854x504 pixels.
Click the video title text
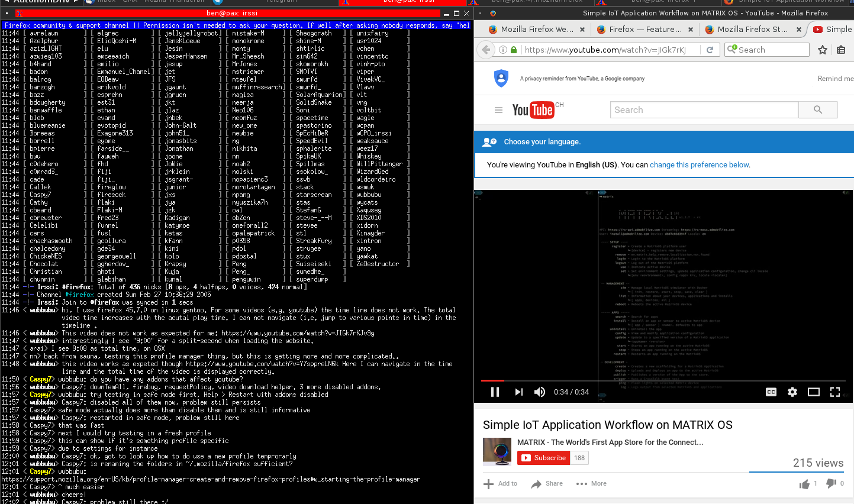(608, 425)
